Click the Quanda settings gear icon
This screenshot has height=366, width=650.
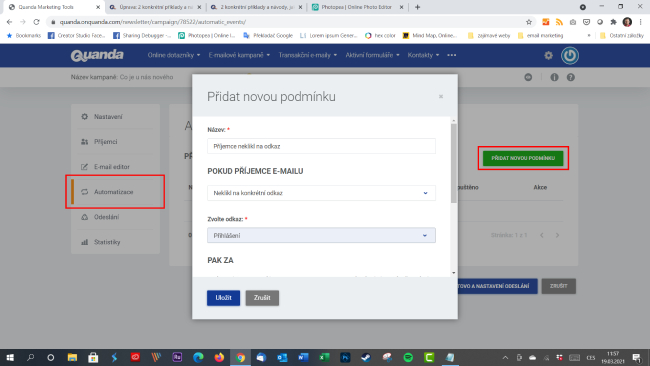548,55
